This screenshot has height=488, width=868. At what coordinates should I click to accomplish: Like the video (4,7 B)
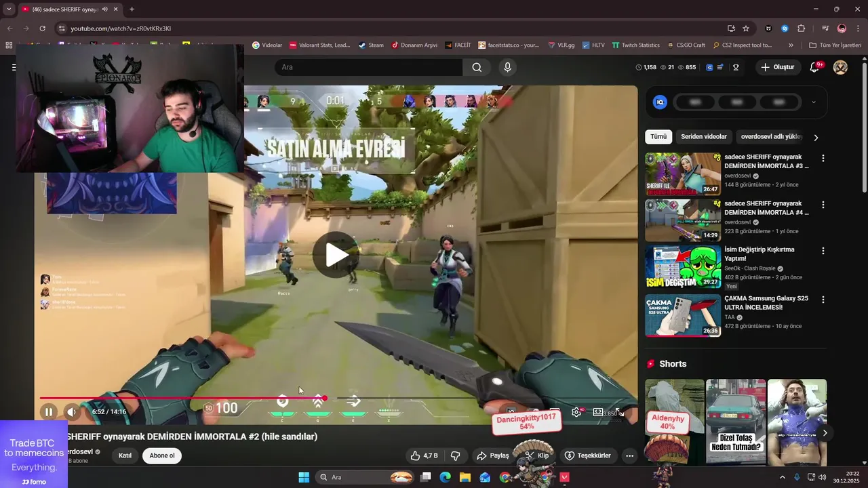[424, 455]
